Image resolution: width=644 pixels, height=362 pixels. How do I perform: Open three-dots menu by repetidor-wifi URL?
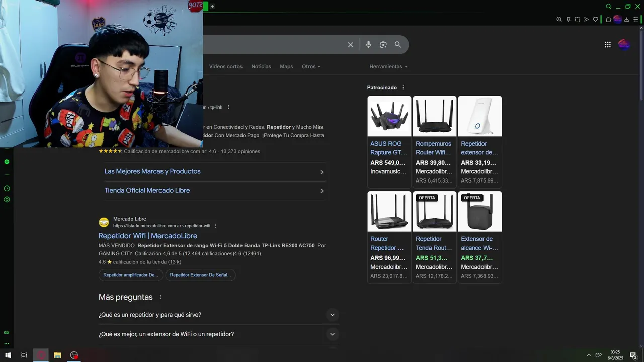click(x=216, y=226)
